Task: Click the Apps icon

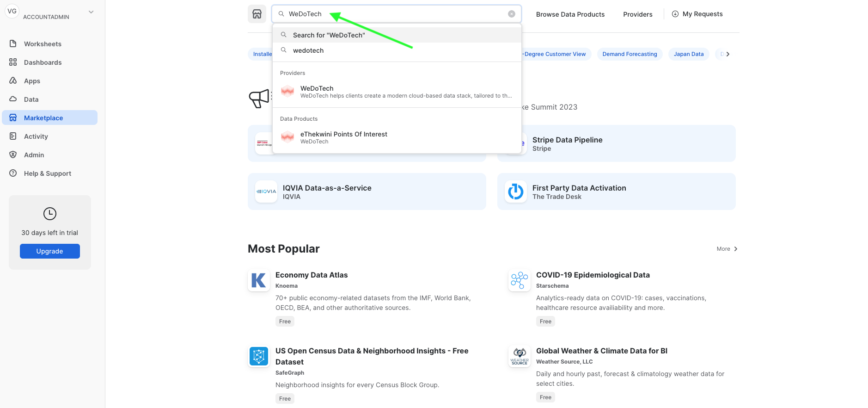Action: (x=13, y=80)
